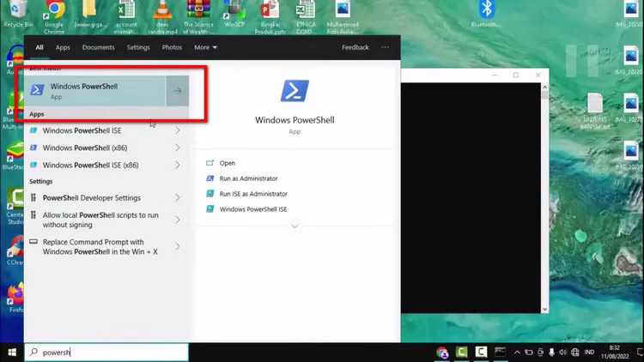Select the ETHICA Excel desktop file
This screenshot has height=362, width=644.
[x=306, y=16]
